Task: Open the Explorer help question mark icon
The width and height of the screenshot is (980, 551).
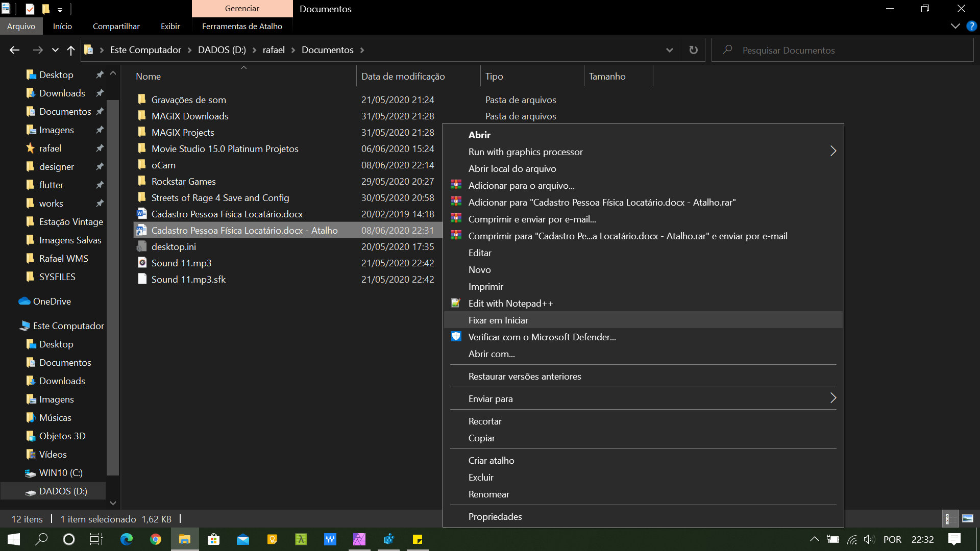Action: pyautogui.click(x=971, y=26)
